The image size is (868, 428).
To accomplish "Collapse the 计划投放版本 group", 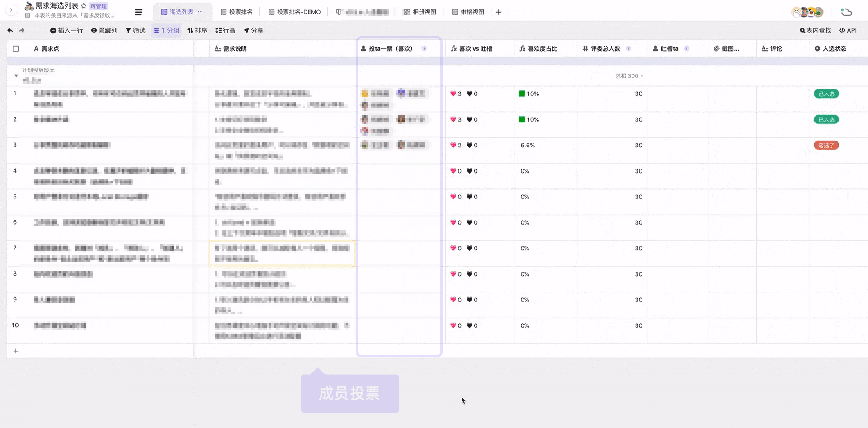I will pyautogui.click(x=16, y=76).
